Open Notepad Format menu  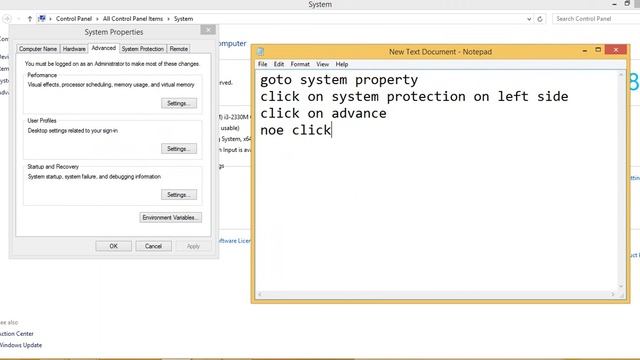300,64
